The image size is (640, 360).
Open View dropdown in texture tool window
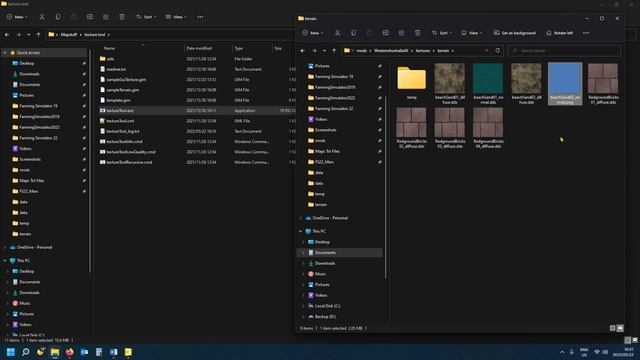tap(176, 17)
